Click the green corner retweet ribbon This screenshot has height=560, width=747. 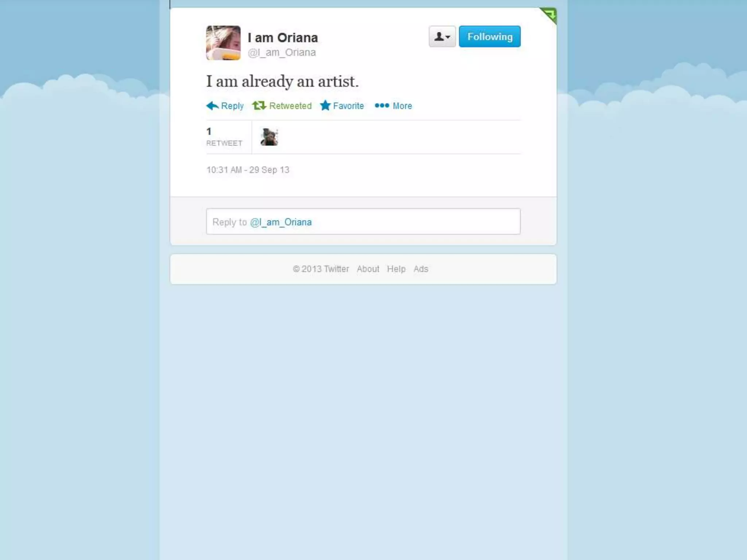pyautogui.click(x=549, y=15)
